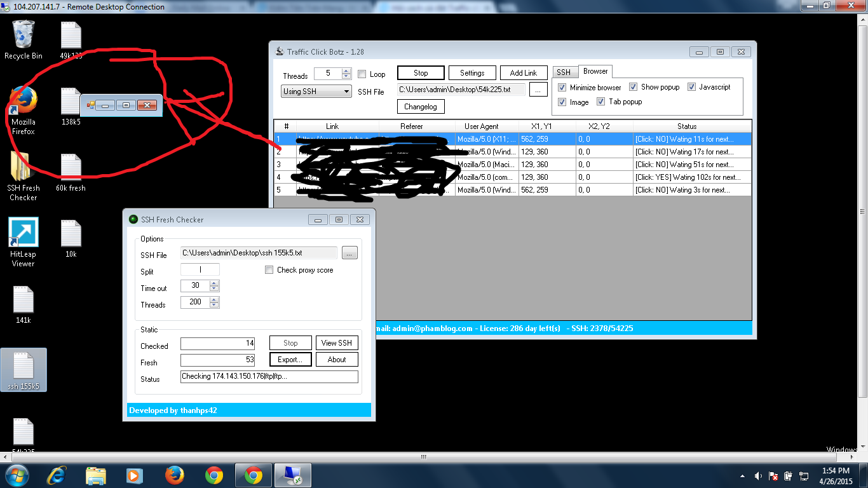Click the View SSH button
The width and height of the screenshot is (868, 488).
[337, 343]
